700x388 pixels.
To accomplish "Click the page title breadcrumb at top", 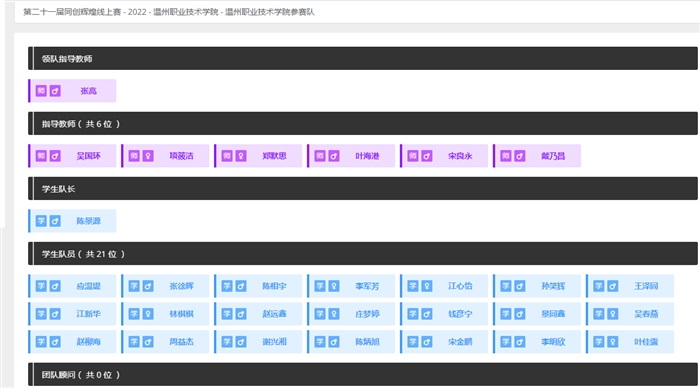I will (x=169, y=12).
